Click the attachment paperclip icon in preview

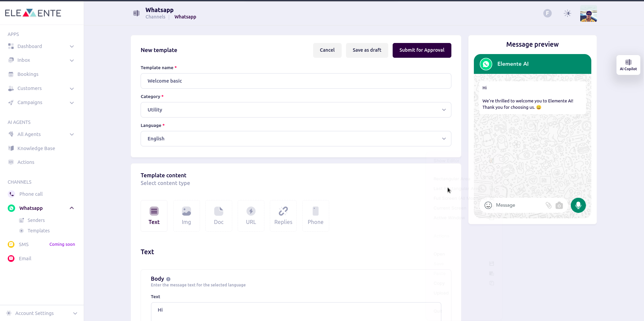(x=549, y=205)
